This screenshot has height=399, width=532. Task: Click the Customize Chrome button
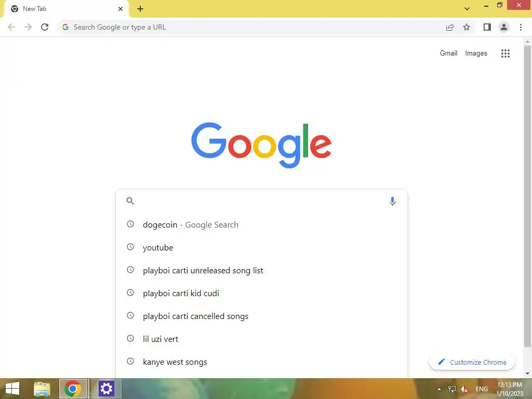[x=472, y=362]
